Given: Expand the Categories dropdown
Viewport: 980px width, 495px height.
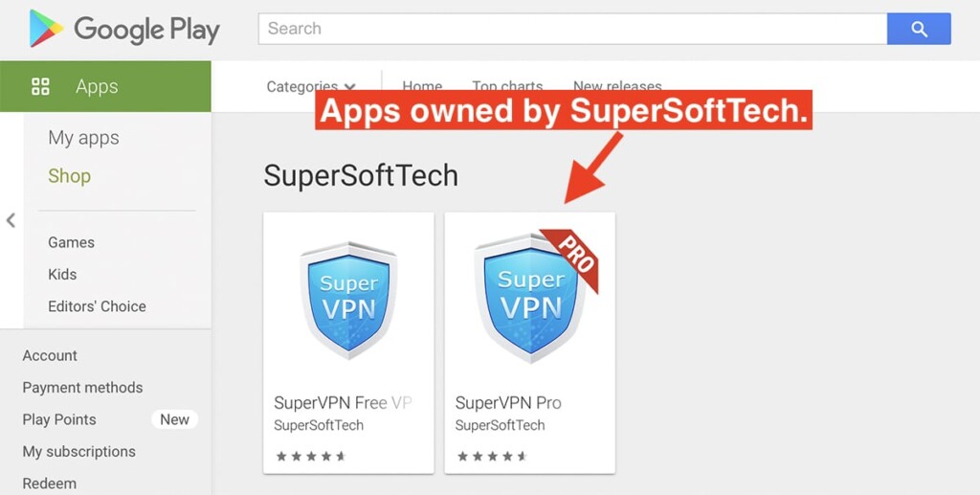Looking at the screenshot, I should (x=311, y=86).
